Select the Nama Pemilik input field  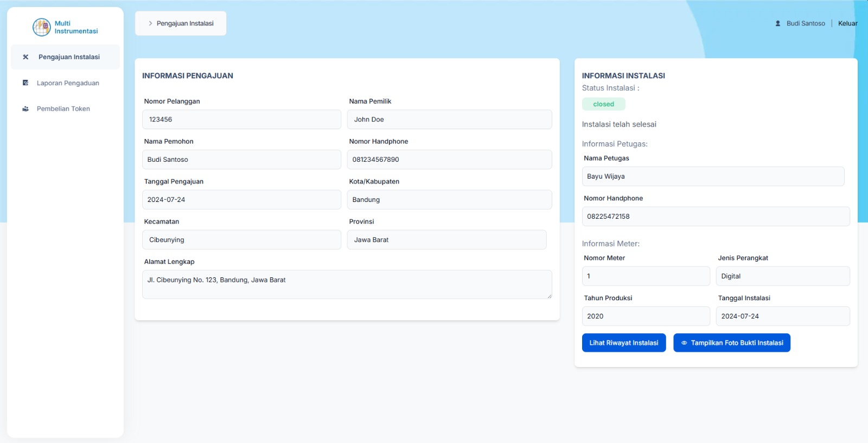(449, 119)
